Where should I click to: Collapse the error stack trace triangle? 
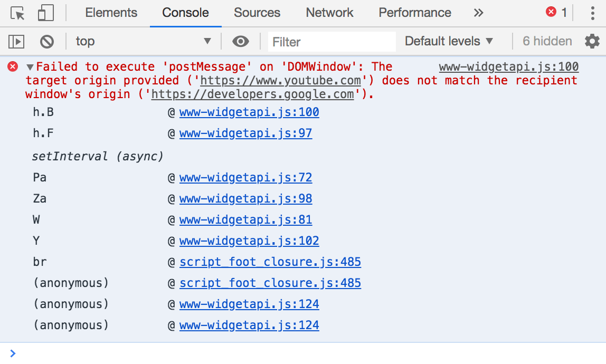click(x=30, y=66)
